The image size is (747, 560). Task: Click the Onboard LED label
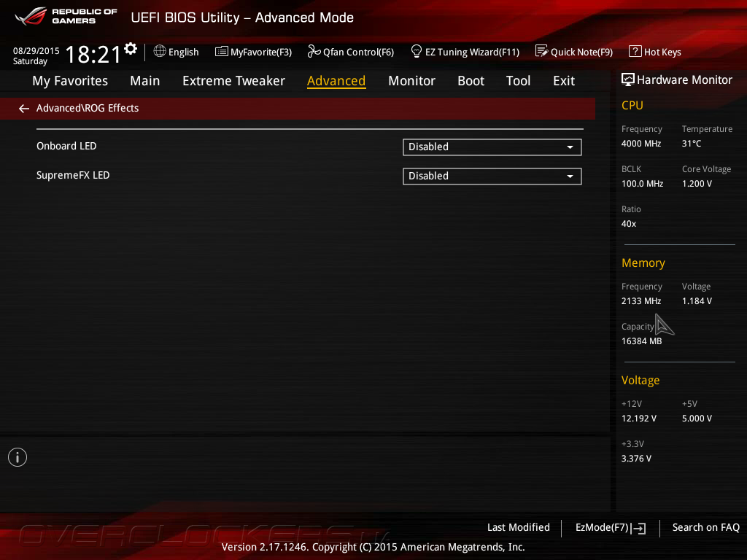[66, 146]
